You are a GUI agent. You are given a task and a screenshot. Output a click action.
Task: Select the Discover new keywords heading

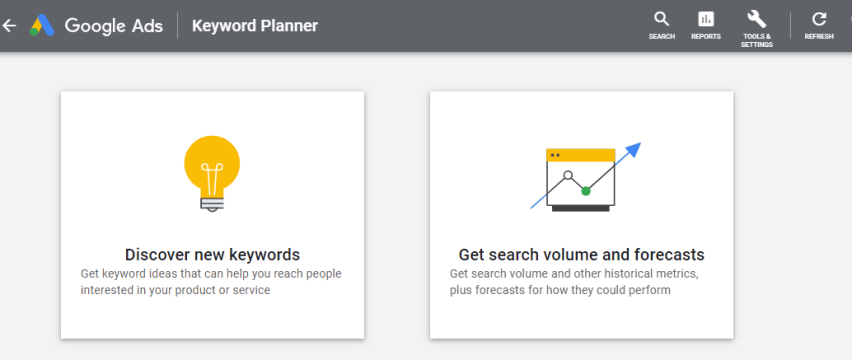click(212, 255)
